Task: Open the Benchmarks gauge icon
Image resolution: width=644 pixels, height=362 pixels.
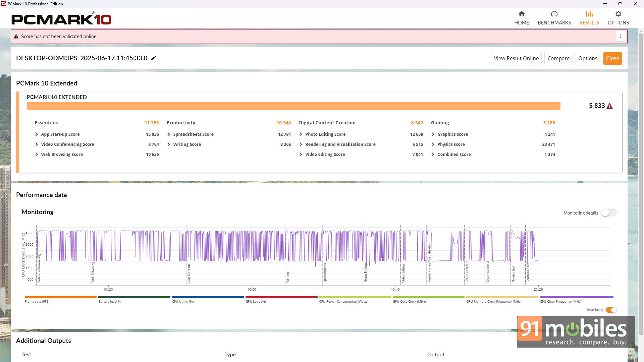Action: click(554, 14)
